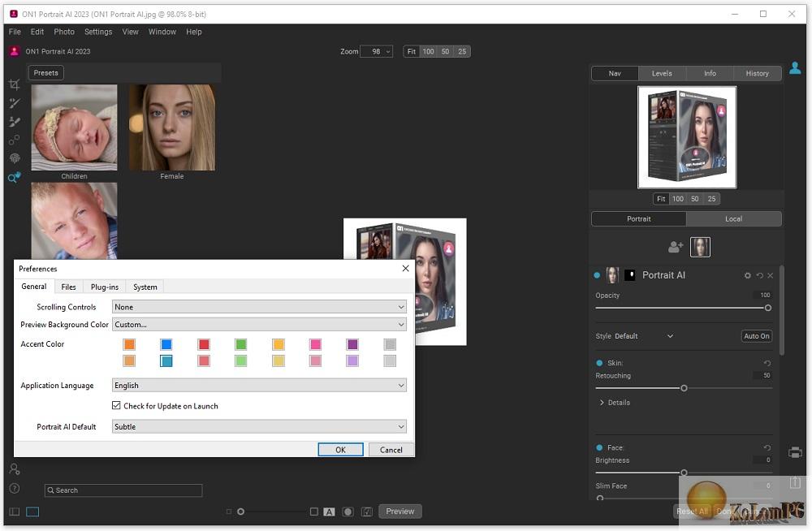
Task: Switch to the History tab
Action: (757, 74)
